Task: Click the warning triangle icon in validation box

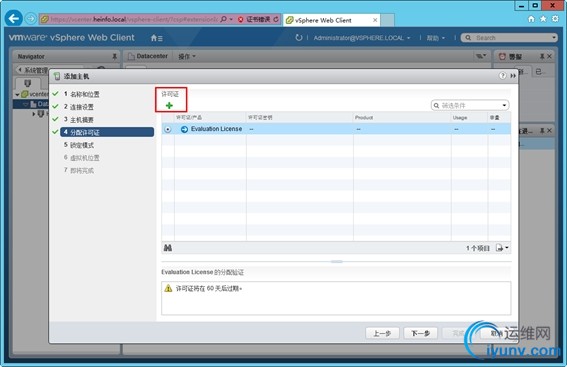Action: click(x=168, y=288)
